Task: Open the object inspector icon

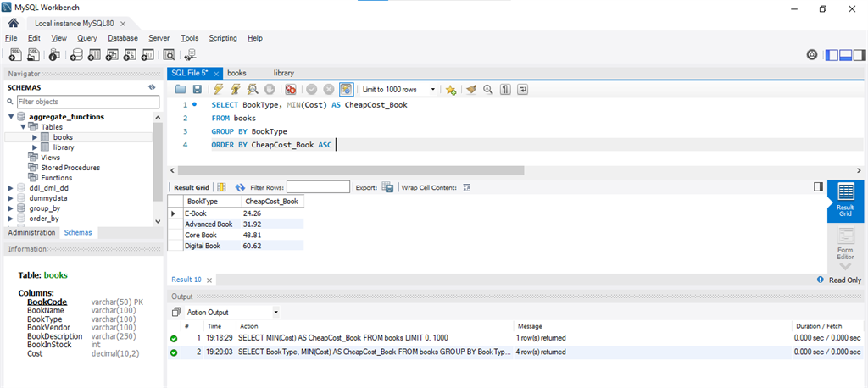Action: (x=54, y=54)
